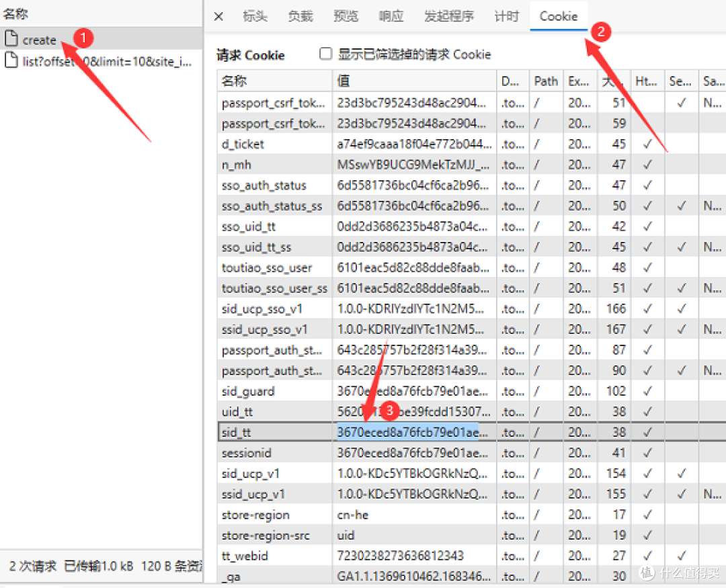The image size is (726, 588).
Task: Click the document icon beside the create request
Action: click(x=11, y=39)
